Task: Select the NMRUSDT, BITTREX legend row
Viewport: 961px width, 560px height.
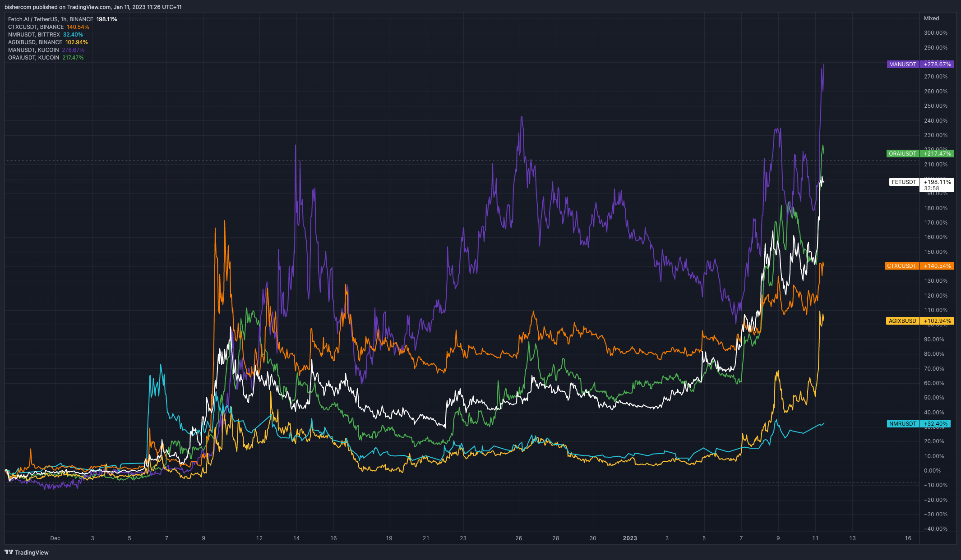Action: pos(46,35)
